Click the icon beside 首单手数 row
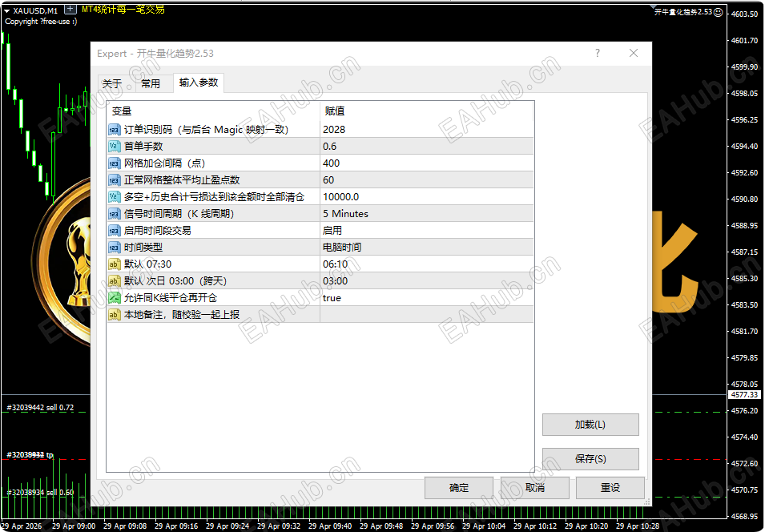The image size is (765, 532). (x=115, y=147)
